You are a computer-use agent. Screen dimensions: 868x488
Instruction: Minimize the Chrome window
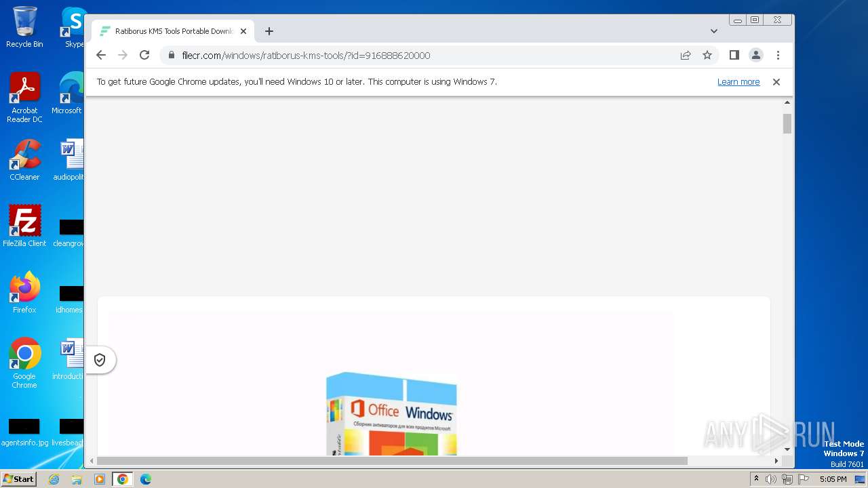[x=737, y=20]
